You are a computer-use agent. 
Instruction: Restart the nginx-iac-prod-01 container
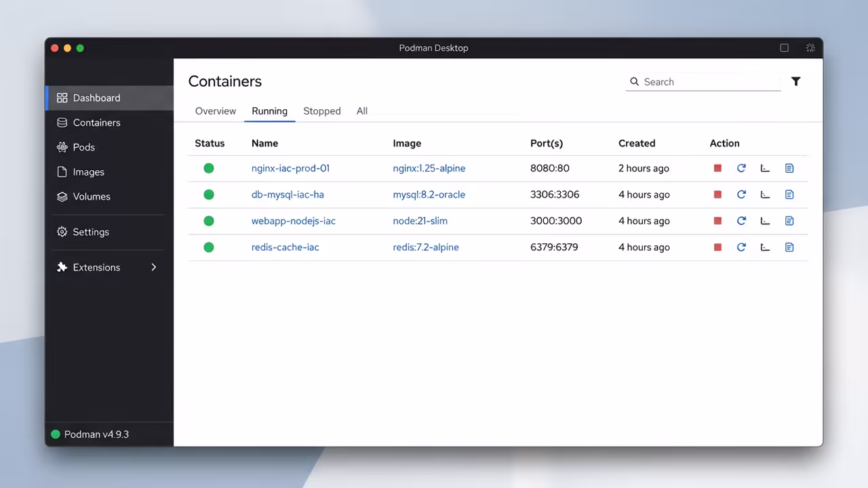click(741, 168)
